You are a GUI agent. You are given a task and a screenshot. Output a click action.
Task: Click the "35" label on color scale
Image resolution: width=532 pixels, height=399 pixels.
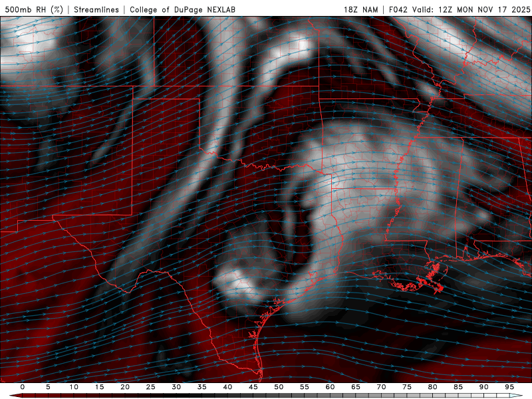202,387
